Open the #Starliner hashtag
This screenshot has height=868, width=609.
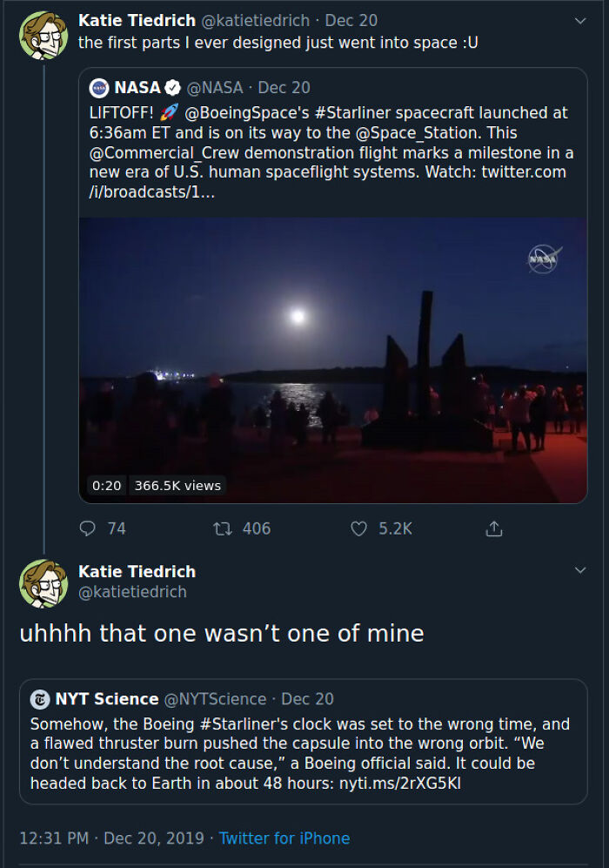click(x=353, y=111)
